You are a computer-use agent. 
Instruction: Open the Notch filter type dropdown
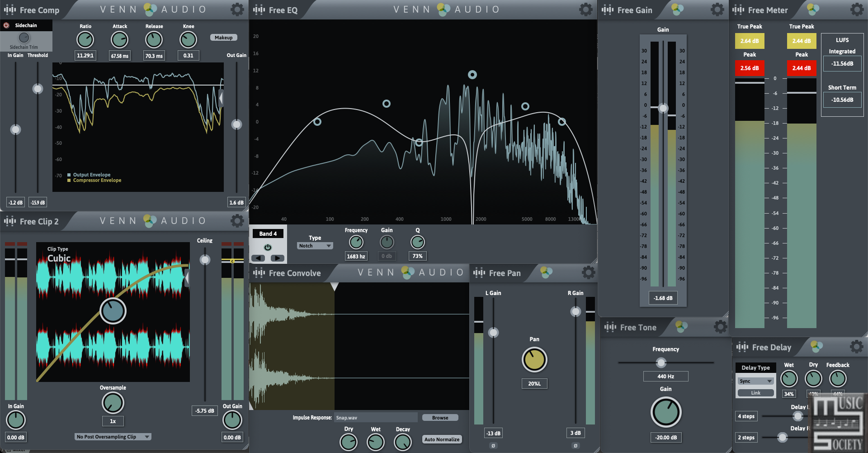click(x=315, y=246)
